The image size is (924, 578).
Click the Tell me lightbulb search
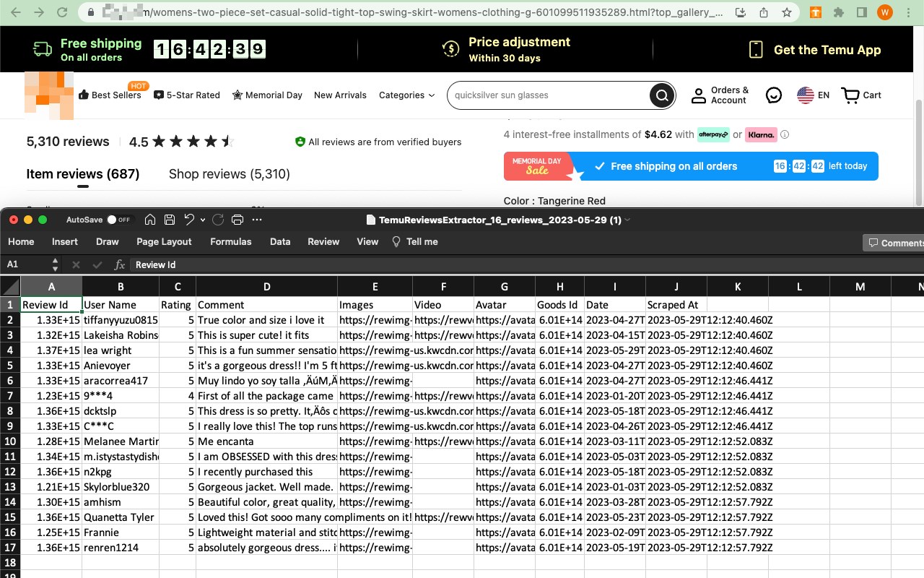pos(415,241)
